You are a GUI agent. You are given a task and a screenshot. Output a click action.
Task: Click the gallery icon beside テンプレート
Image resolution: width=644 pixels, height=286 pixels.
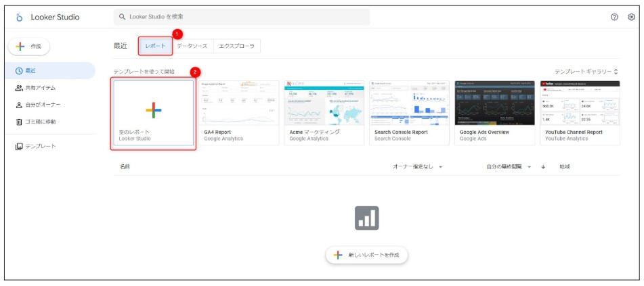19,147
